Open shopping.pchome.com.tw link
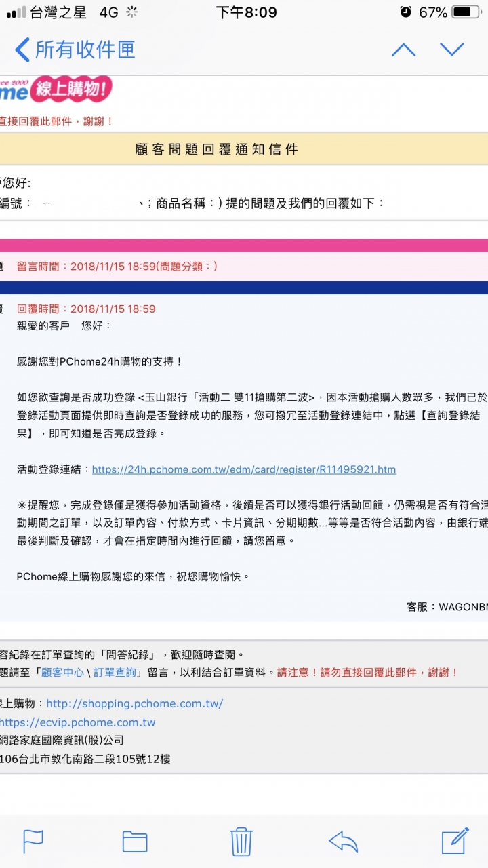The height and width of the screenshot is (868, 488). (x=134, y=704)
